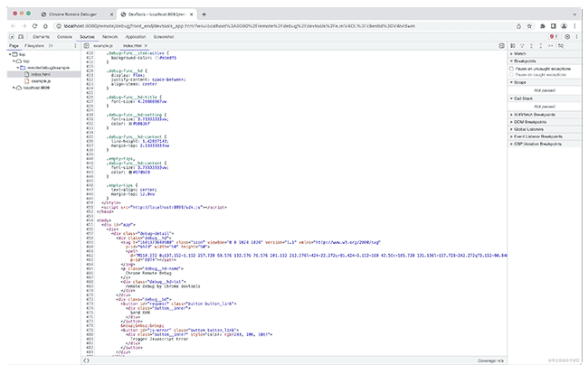Step to the next statement
The image size is (588, 365).
point(550,46)
